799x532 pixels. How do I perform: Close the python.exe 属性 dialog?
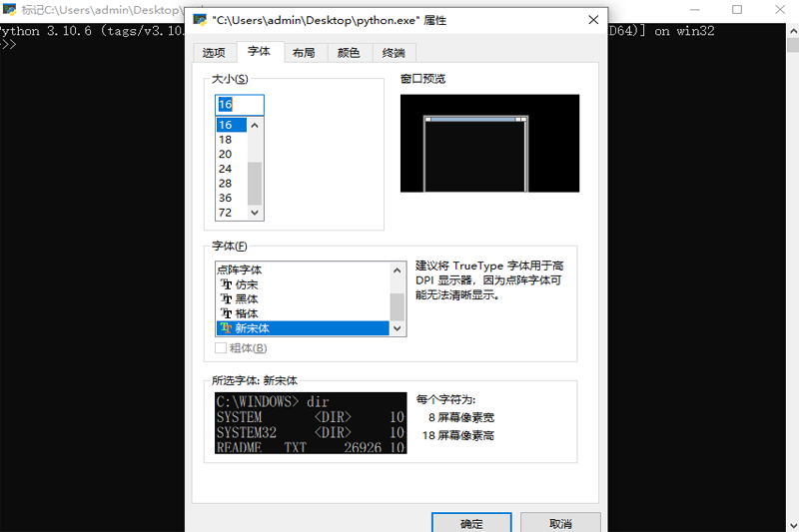tap(593, 20)
